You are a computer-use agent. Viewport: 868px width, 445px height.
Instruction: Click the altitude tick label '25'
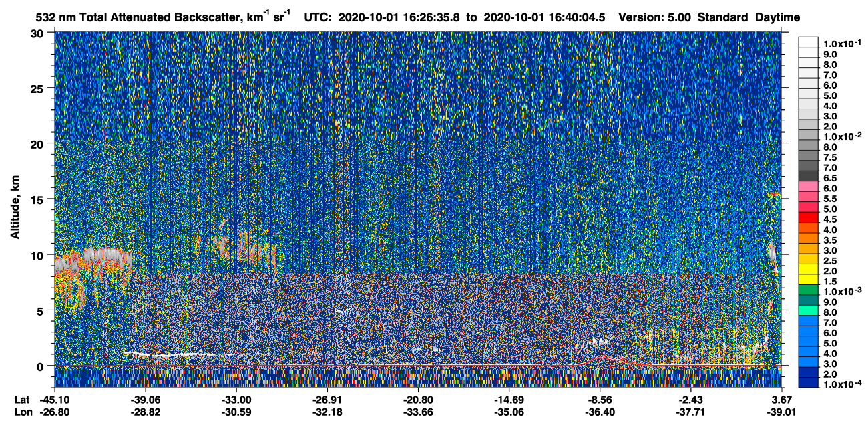[39, 88]
